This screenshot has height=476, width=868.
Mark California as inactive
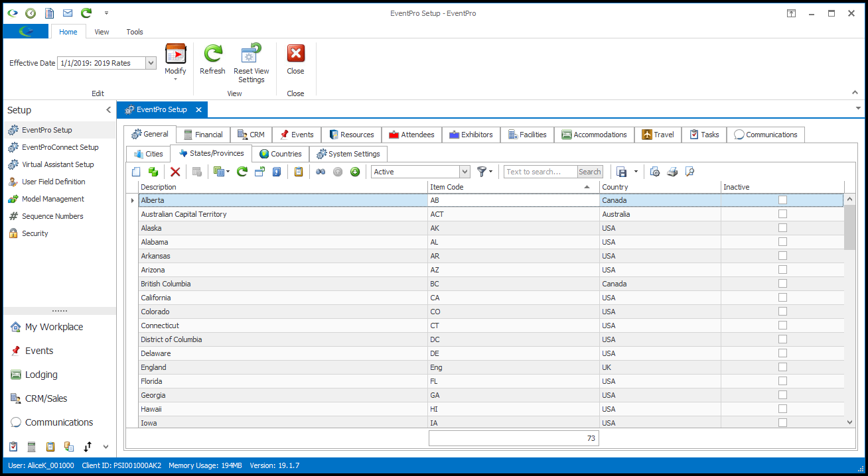(x=783, y=298)
